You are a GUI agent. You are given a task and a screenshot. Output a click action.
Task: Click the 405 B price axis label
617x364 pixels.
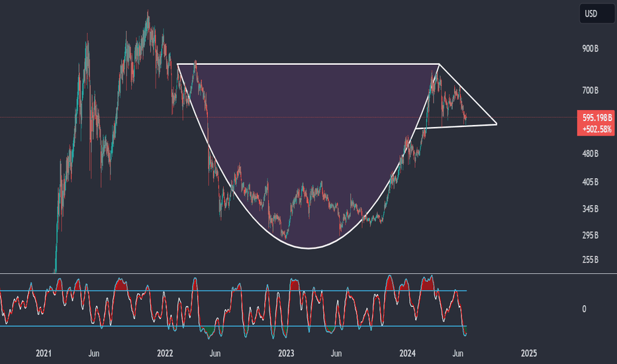[x=591, y=182]
